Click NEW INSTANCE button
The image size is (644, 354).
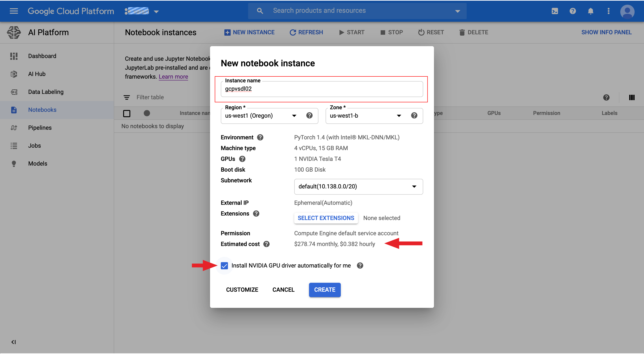coord(249,32)
